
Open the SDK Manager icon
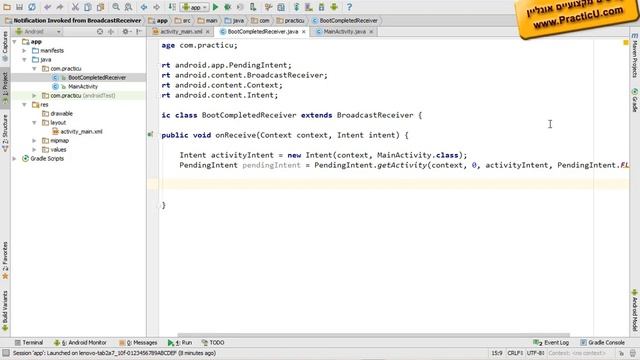pyautogui.click(x=321, y=7)
